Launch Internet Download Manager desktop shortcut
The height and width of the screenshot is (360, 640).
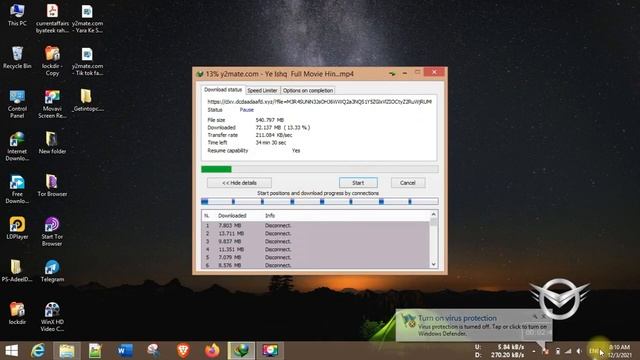(17, 147)
